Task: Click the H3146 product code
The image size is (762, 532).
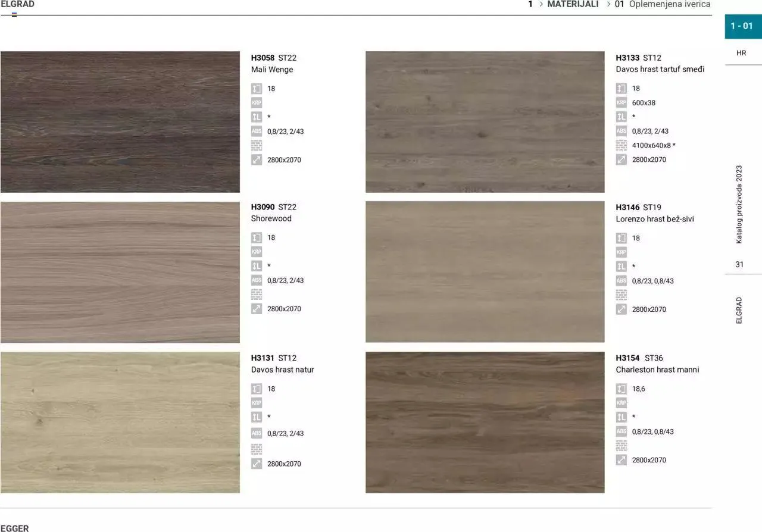Action: click(627, 208)
